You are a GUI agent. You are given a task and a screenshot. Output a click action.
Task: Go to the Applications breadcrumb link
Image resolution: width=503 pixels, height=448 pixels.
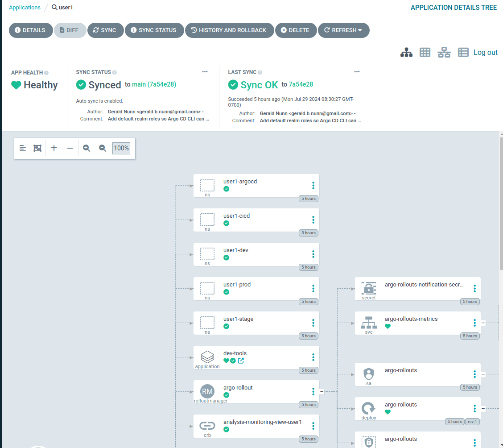(x=25, y=8)
